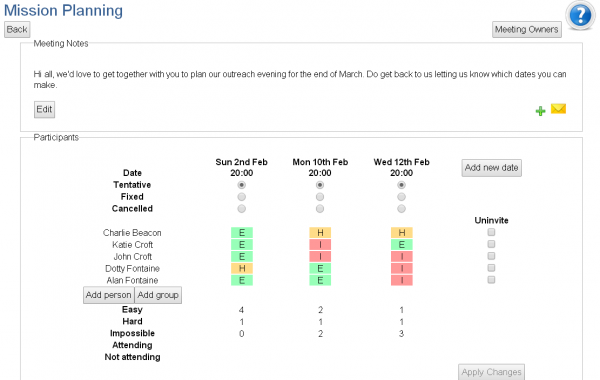Click Dotty Fontaine's orange H cell for Sun 2nd Feb

coord(242,268)
